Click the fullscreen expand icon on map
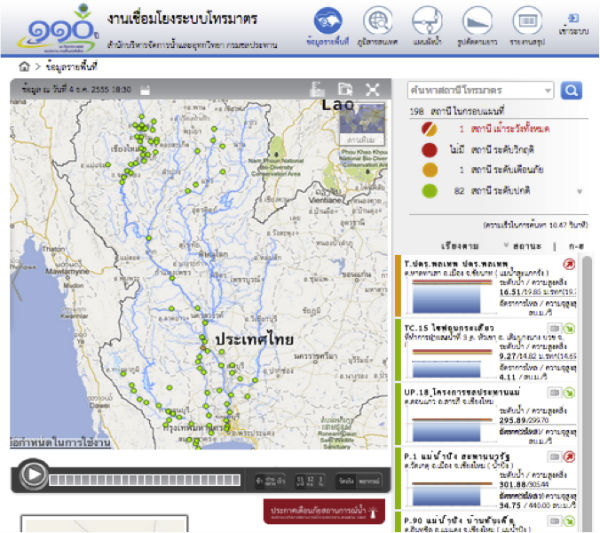600x533 pixels. point(372,90)
